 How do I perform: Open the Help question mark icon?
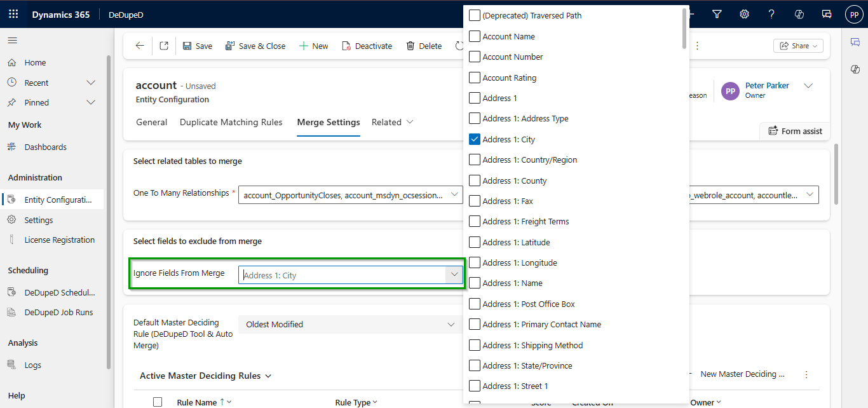pyautogui.click(x=771, y=14)
